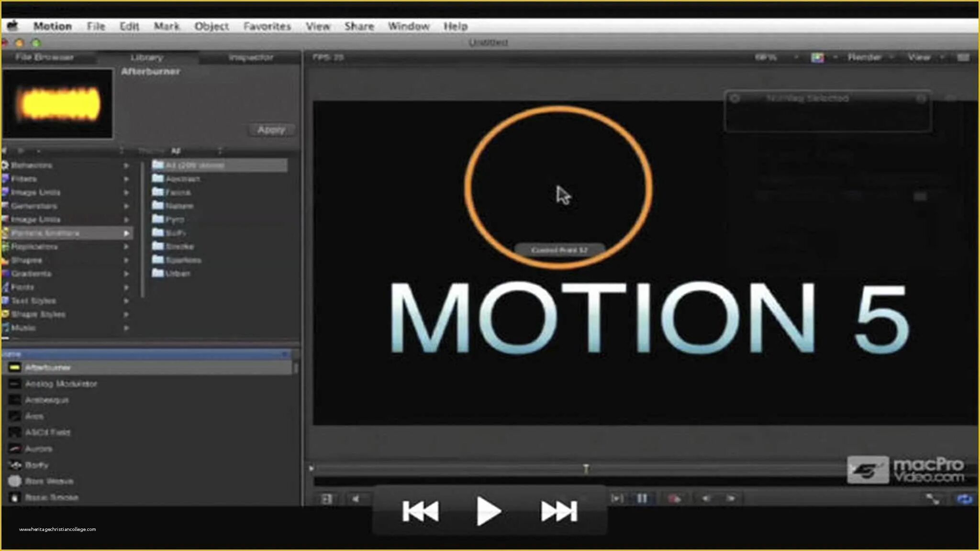
Task: Open the Favorites menu
Action: click(267, 26)
